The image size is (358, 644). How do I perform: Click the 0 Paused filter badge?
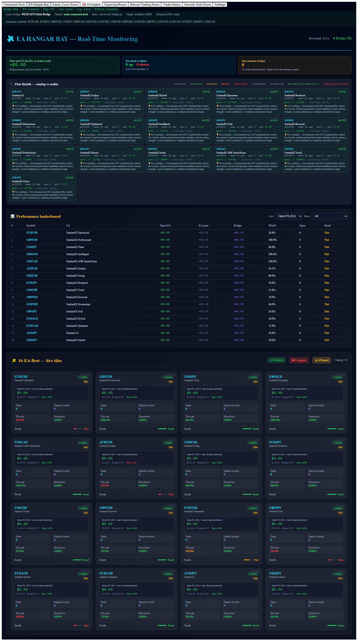click(x=322, y=360)
